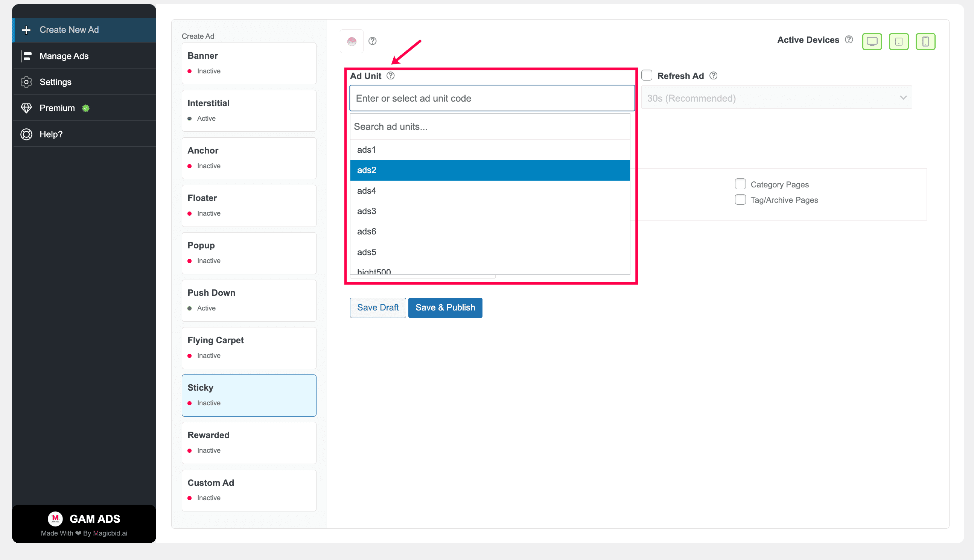Click the help icon beside Active Devices

[849, 40]
